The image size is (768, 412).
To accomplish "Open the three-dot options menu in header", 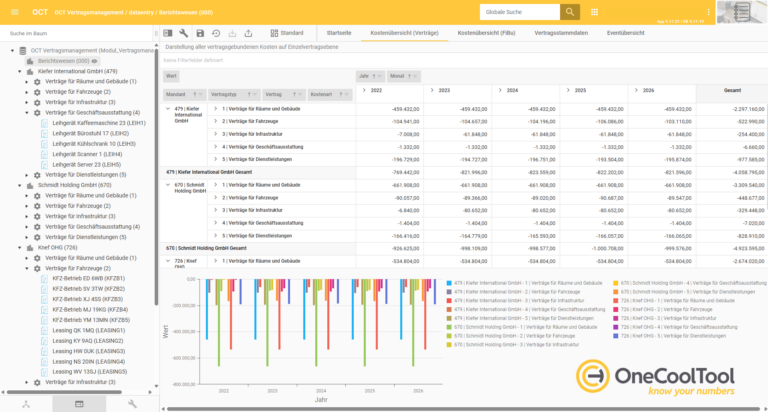I will tap(708, 12).
